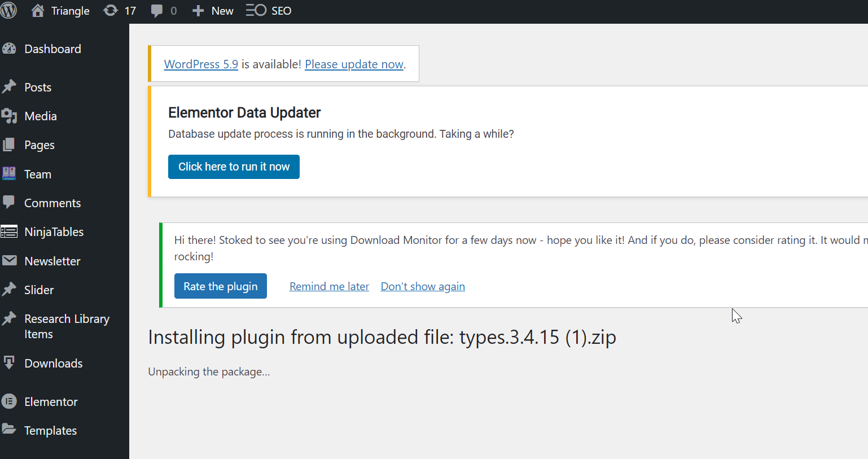Click the Remind me later link
This screenshot has width=868, height=459.
pos(329,286)
